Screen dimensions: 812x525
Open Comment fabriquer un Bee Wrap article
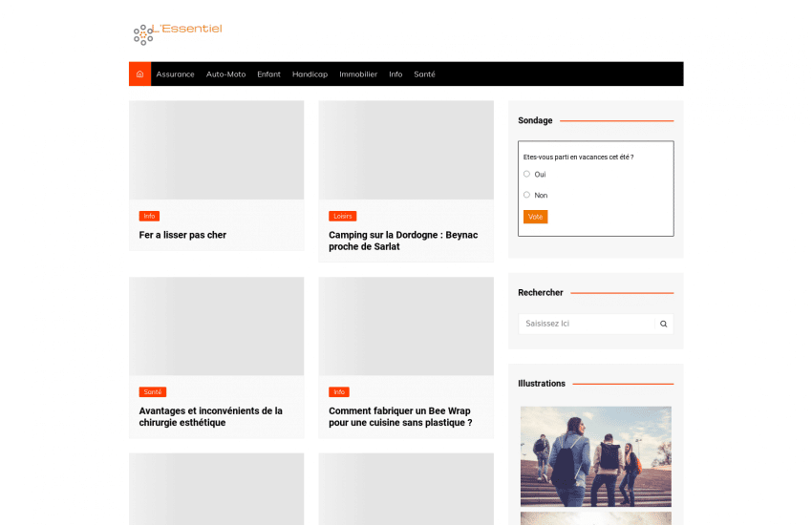click(400, 416)
